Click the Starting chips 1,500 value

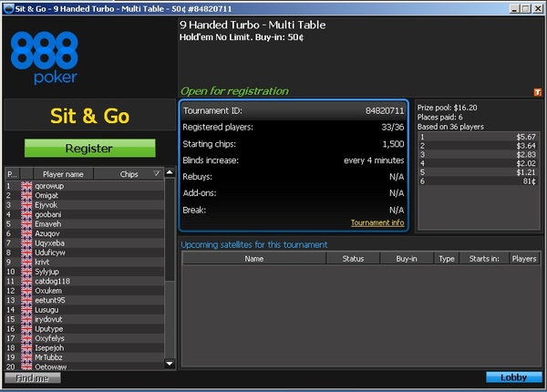(393, 144)
